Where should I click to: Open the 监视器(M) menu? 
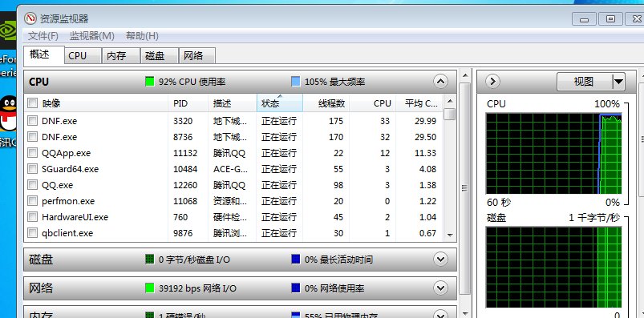tap(92, 36)
